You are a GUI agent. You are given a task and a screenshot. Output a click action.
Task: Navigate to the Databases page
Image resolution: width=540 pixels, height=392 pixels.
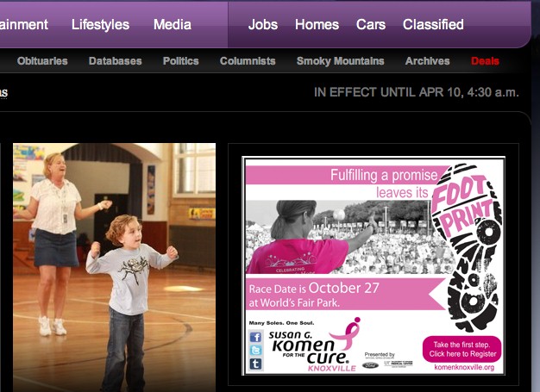(x=115, y=61)
